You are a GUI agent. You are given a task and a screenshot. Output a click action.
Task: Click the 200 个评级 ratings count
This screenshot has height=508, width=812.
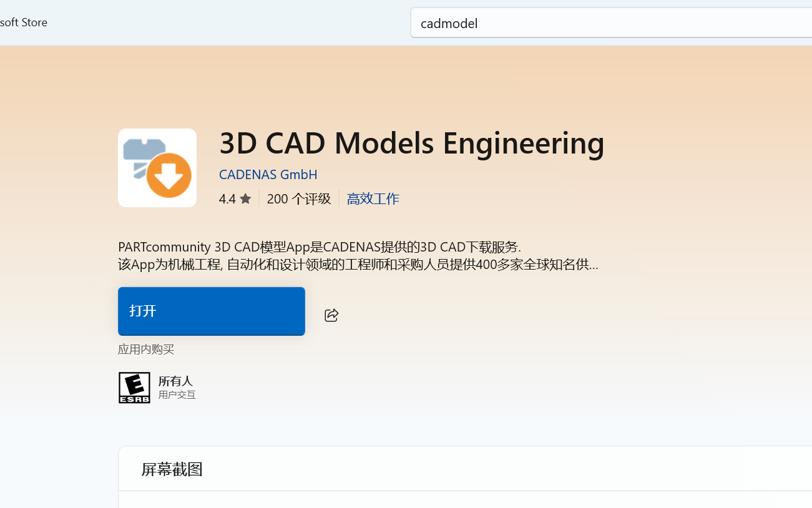click(x=299, y=199)
